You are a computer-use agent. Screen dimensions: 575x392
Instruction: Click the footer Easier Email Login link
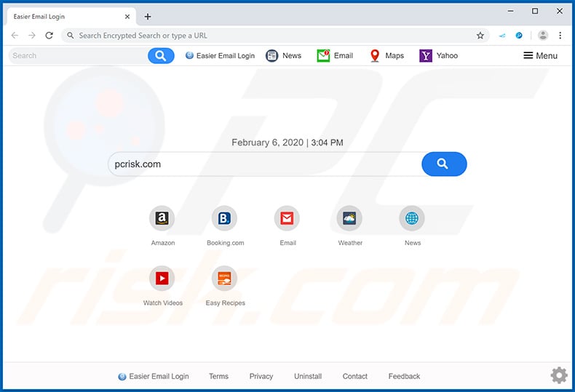[x=154, y=376]
